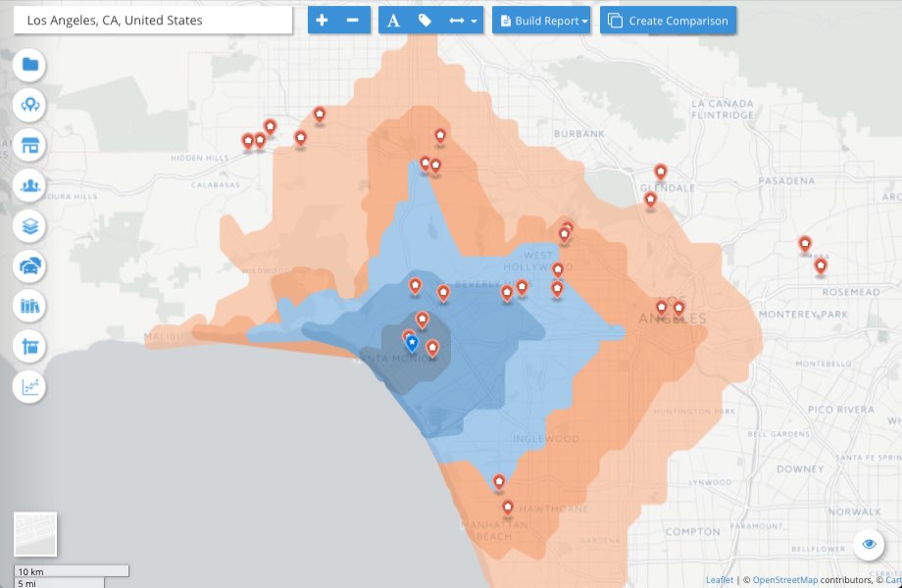This screenshot has height=588, width=902.
Task: Click the Los Angeles search input field
Action: tap(152, 20)
